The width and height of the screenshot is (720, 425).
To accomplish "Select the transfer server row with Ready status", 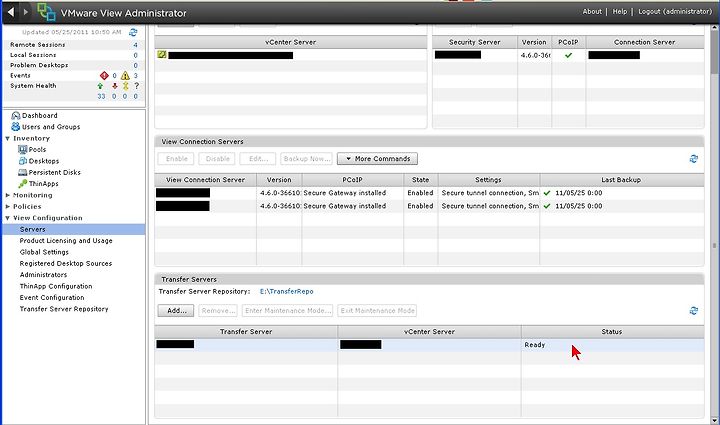I will click(x=429, y=345).
